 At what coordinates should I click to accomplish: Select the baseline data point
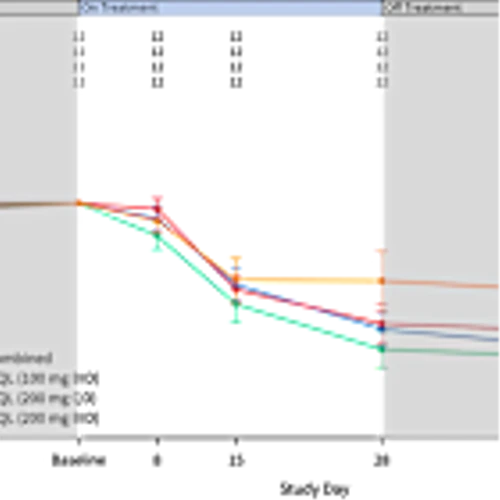pos(79,203)
